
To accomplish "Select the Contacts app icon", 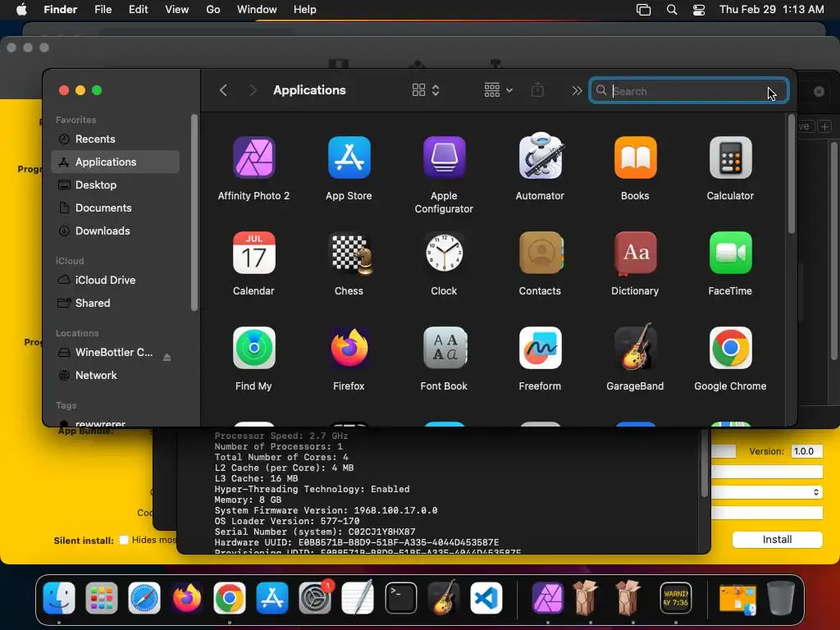I will point(541,253).
